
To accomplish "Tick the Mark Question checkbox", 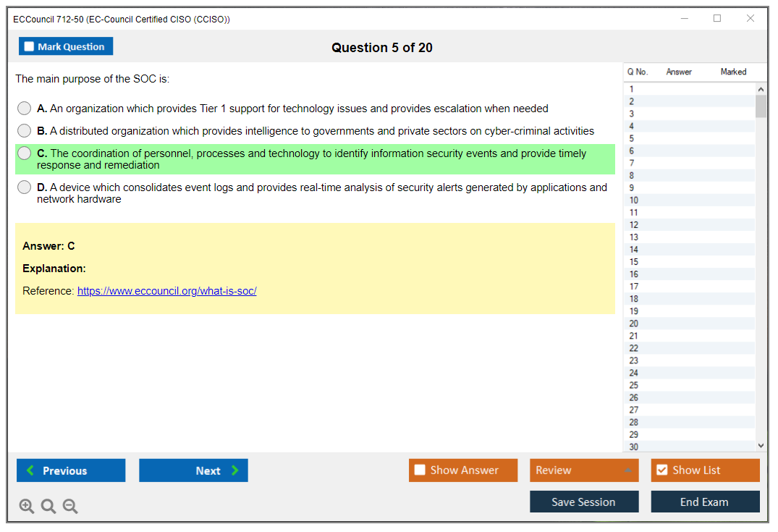I will click(30, 47).
